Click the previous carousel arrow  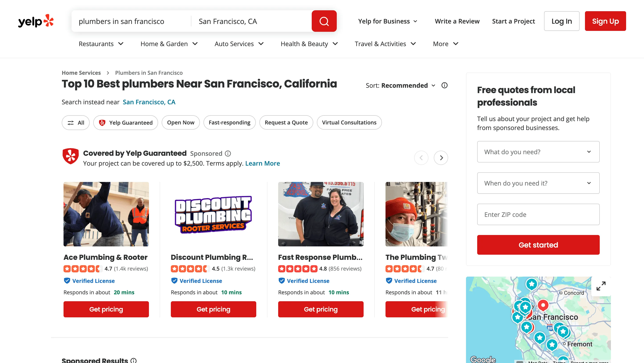click(421, 158)
